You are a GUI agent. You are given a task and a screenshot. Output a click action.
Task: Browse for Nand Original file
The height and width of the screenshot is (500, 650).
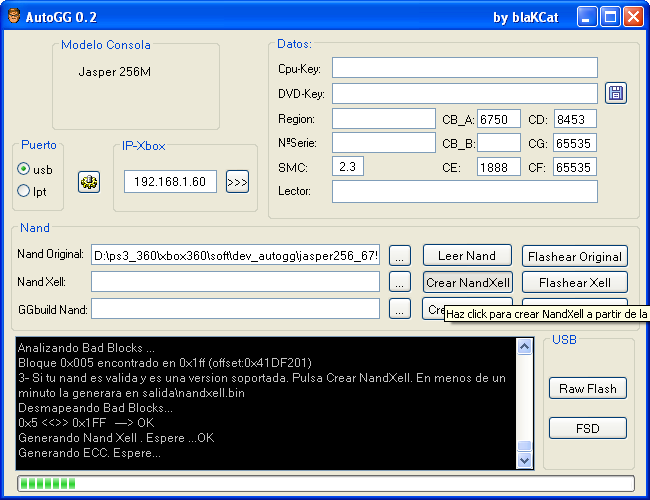[x=400, y=255]
